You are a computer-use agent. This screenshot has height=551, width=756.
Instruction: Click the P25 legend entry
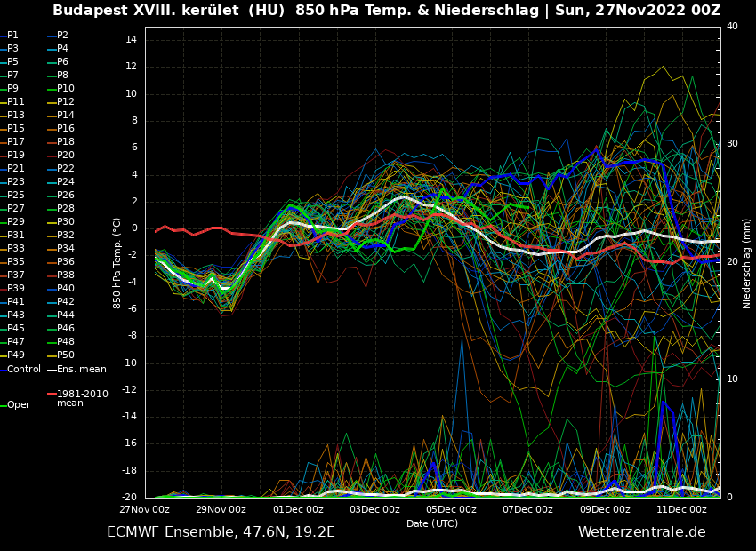point(16,196)
